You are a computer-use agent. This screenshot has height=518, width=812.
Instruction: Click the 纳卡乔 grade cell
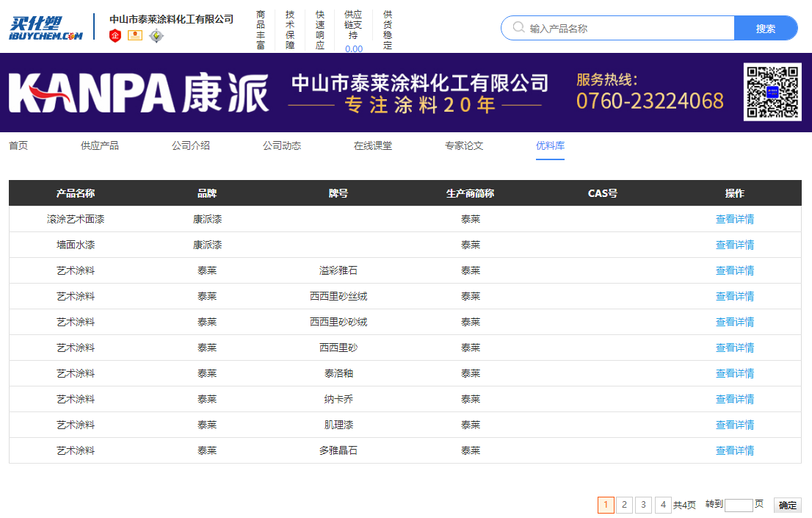point(338,399)
